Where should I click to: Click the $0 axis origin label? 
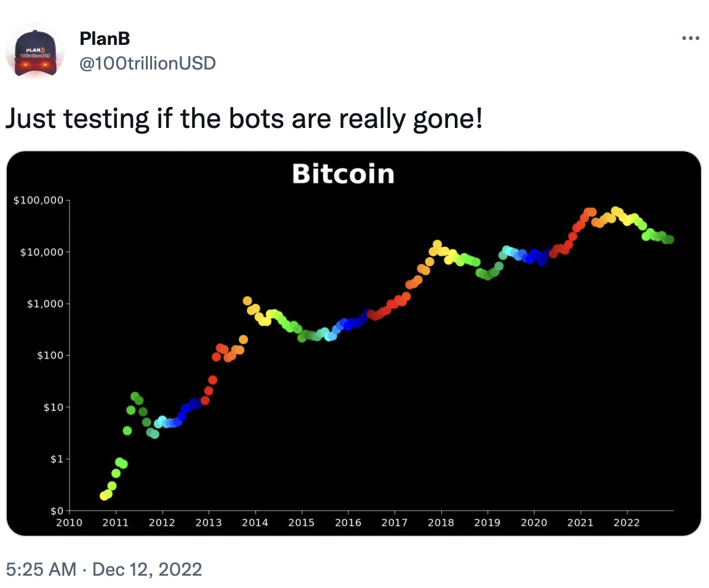click(x=57, y=511)
